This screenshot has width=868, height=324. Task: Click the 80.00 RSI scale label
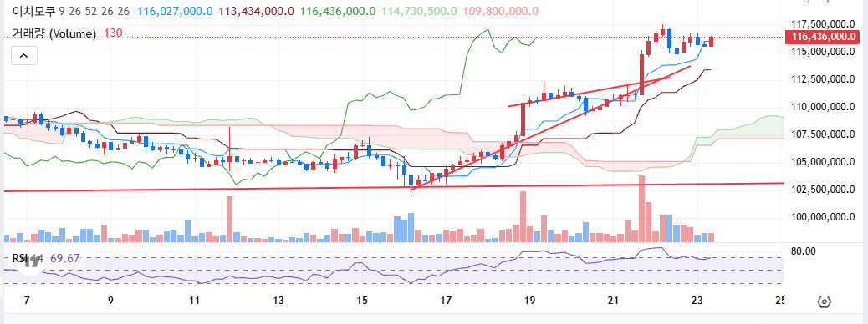(x=804, y=251)
